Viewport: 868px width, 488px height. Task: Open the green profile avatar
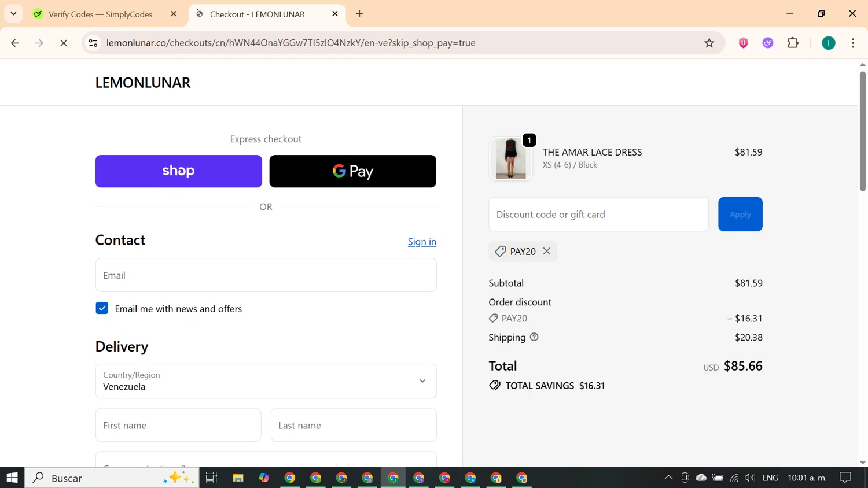point(828,43)
